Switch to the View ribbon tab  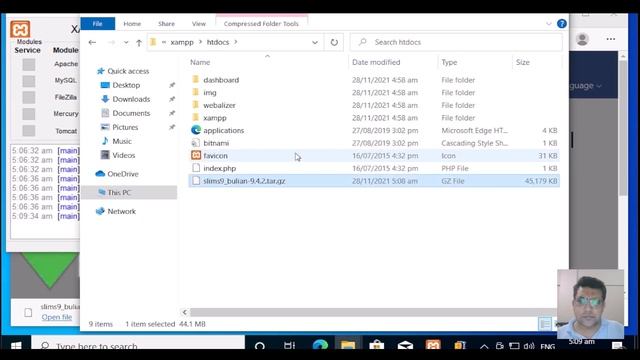pos(199,24)
